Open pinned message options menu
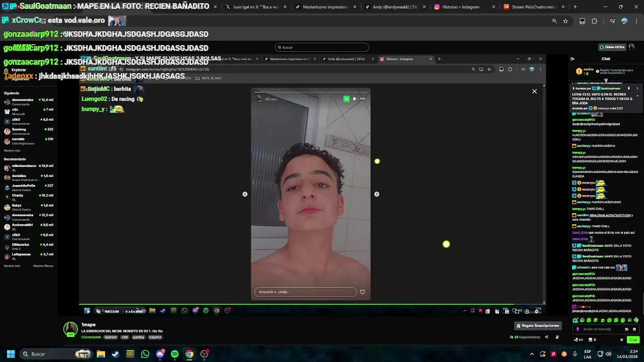644x362 pixels. 637,88
